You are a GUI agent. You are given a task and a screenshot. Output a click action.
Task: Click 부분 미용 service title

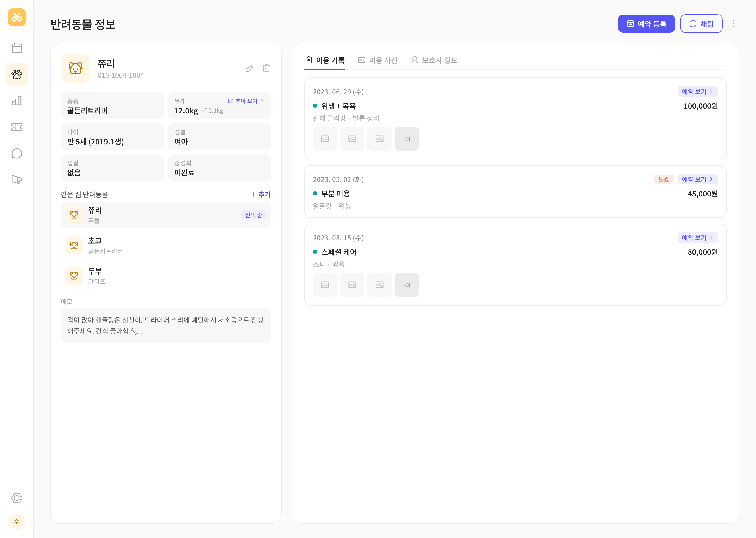point(335,194)
